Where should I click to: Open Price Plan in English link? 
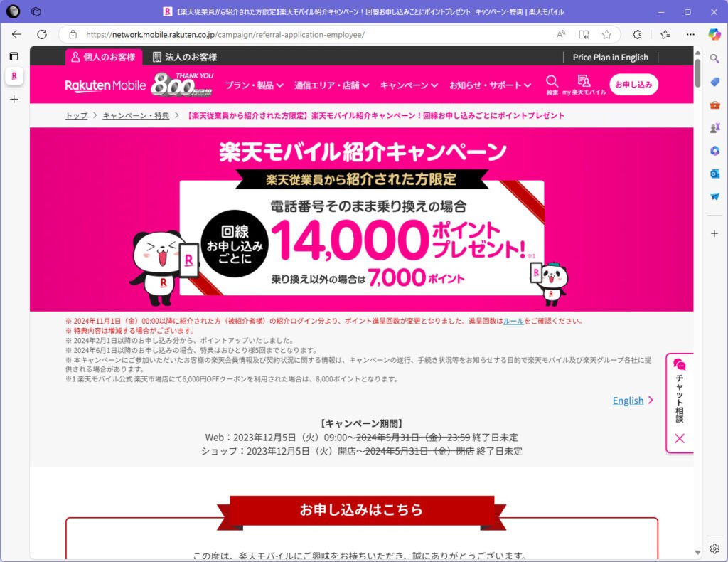click(x=610, y=57)
